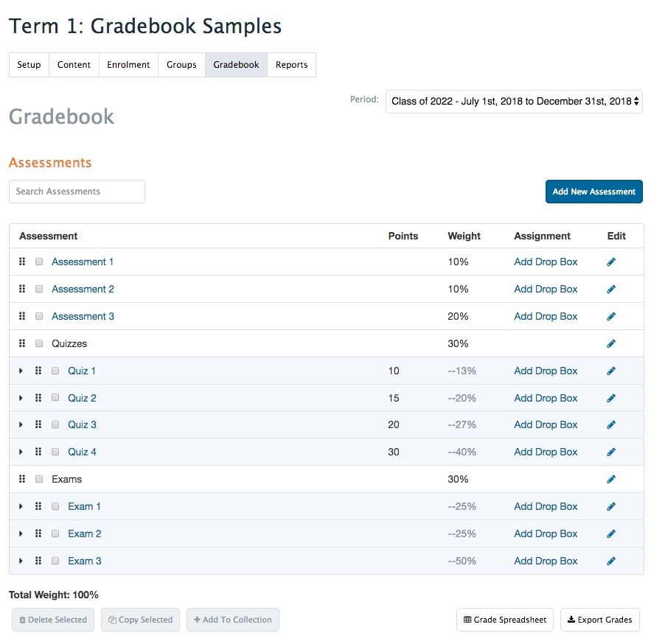Expand the Exam 3 disclosure triangle
The height and width of the screenshot is (644, 651).
click(21, 561)
